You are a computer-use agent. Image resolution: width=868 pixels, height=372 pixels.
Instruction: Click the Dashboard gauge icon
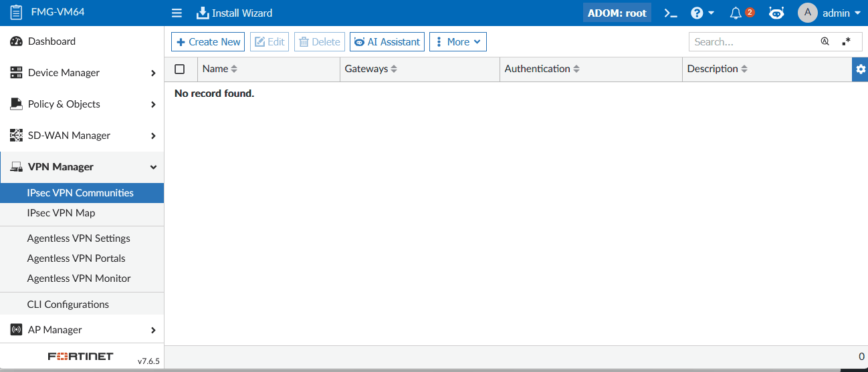pos(16,41)
